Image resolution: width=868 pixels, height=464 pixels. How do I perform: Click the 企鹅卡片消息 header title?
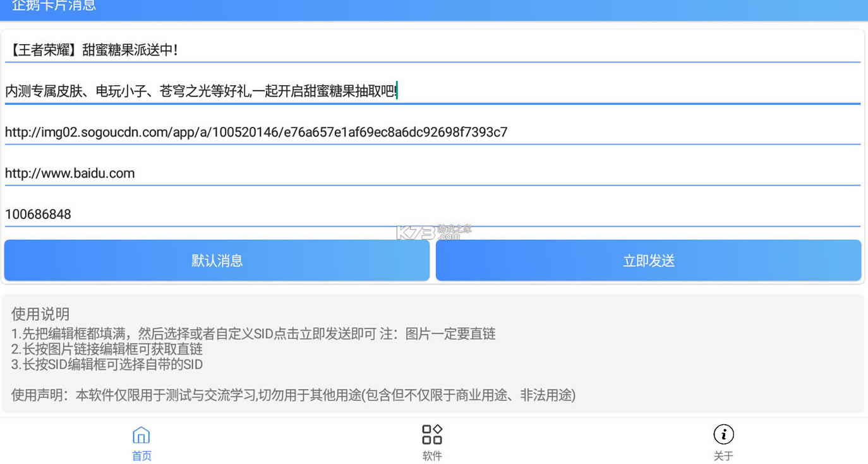pyautogui.click(x=54, y=6)
